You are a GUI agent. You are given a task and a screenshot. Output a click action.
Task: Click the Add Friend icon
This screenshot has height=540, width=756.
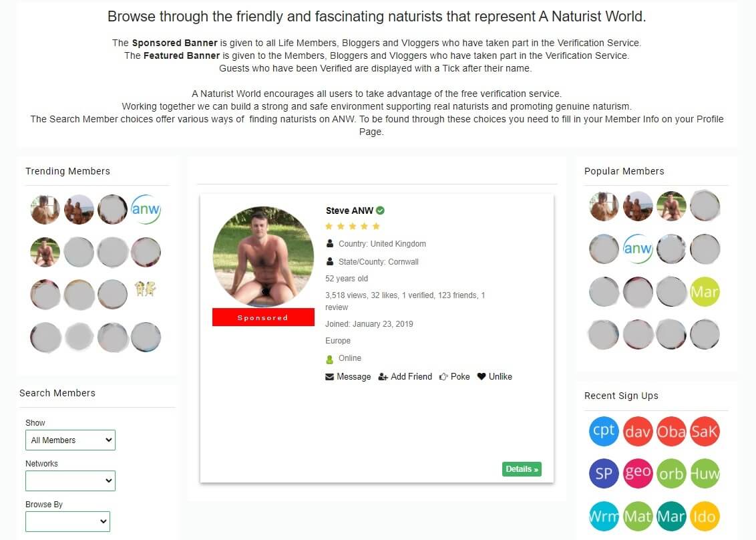tap(383, 377)
